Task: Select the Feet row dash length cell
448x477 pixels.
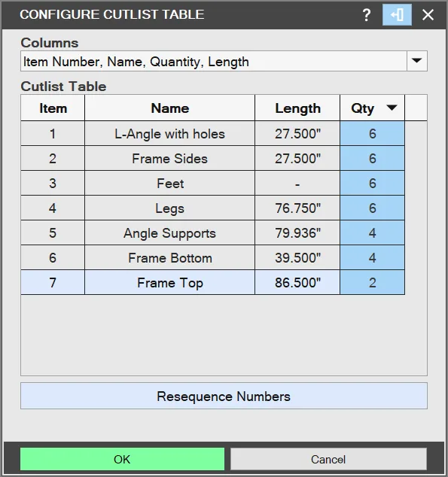Action: [x=297, y=184]
